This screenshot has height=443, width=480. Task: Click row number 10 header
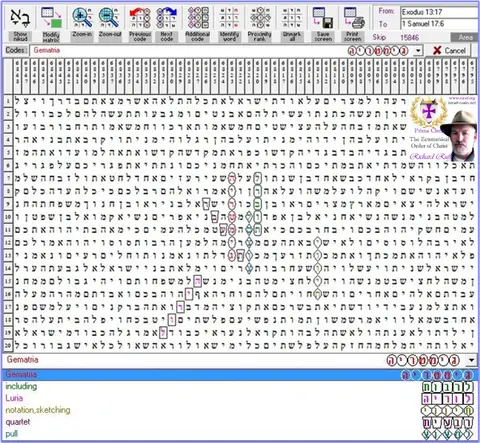click(x=8, y=217)
